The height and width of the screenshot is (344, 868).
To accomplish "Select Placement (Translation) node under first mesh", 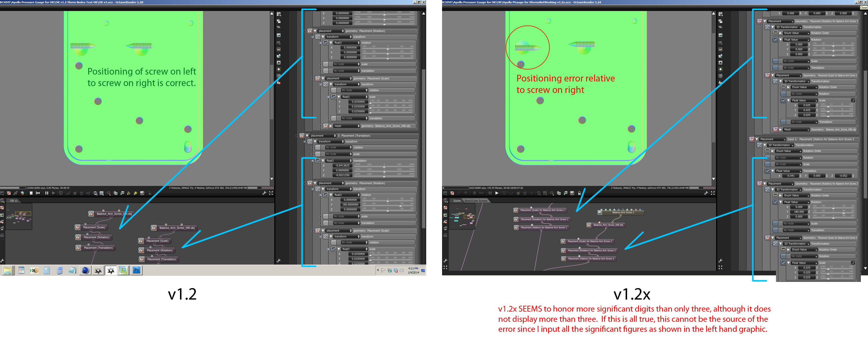I will coord(98,248).
